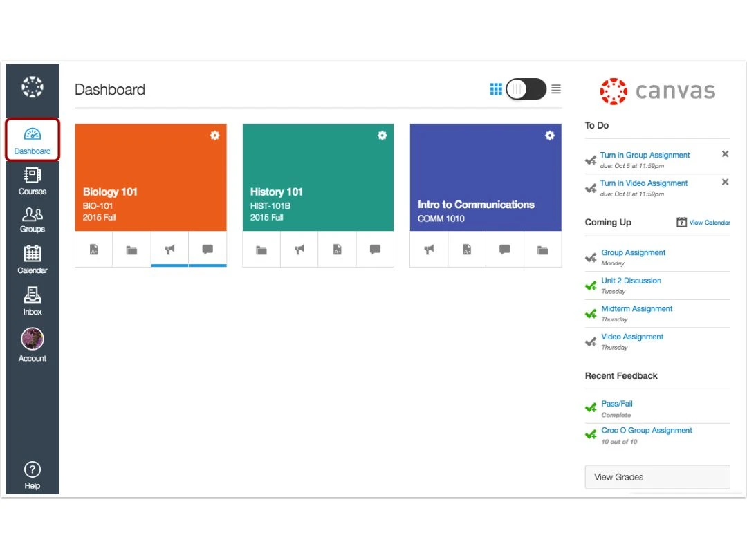This screenshot has width=747, height=560.
Task: Dismiss the Turn in Video Assignment to-do
Action: click(x=725, y=182)
